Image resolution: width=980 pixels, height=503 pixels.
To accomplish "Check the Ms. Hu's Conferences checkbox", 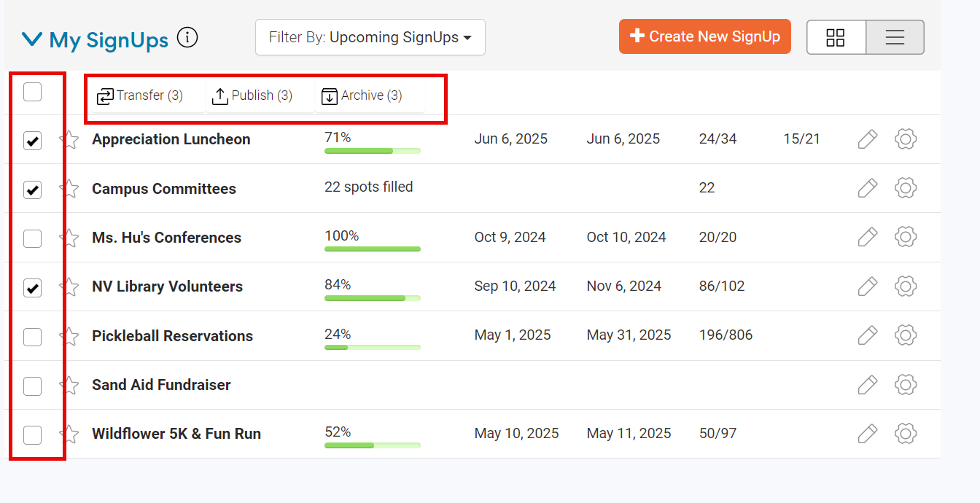I will coord(33,238).
